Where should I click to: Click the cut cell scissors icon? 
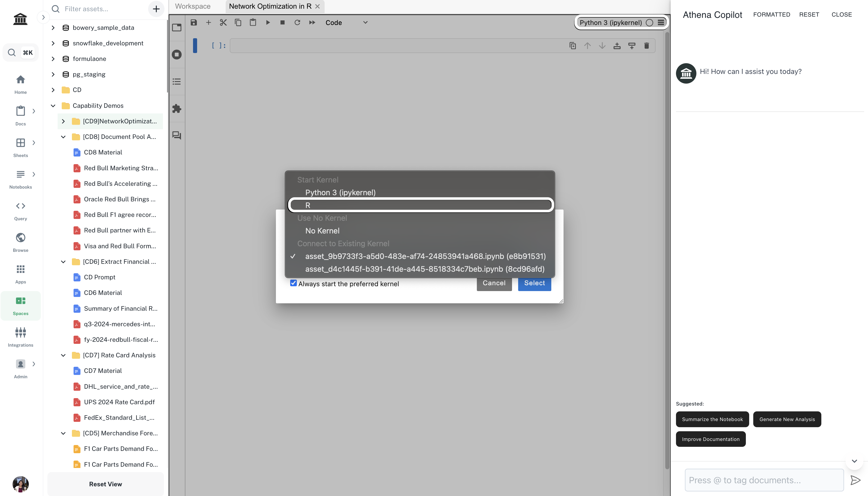(223, 22)
